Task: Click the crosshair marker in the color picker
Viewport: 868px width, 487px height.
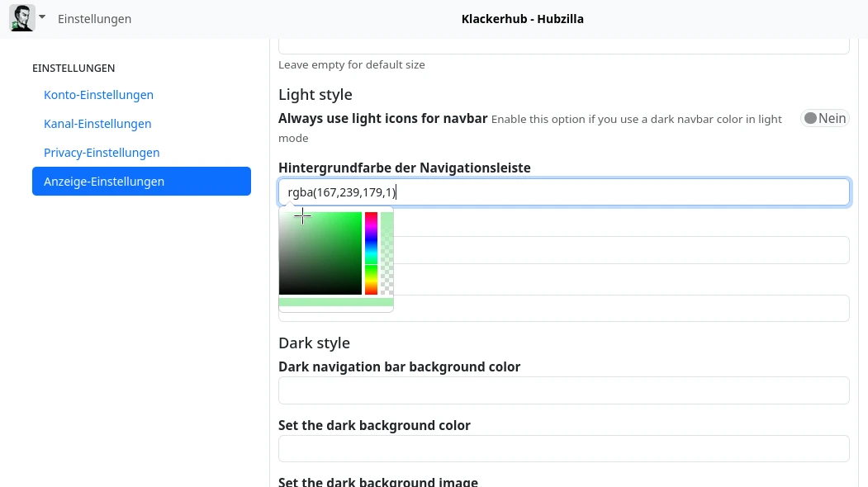Action: (302, 216)
